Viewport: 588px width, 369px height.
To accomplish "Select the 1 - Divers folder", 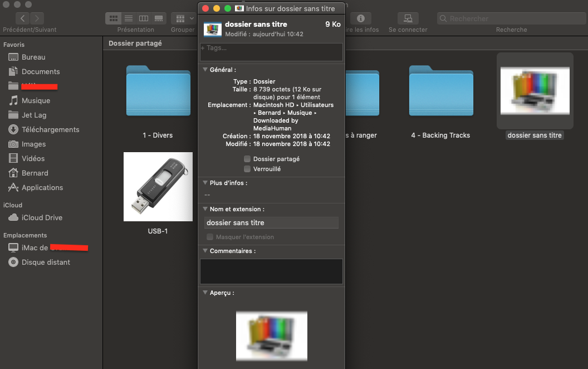I will pos(158,91).
